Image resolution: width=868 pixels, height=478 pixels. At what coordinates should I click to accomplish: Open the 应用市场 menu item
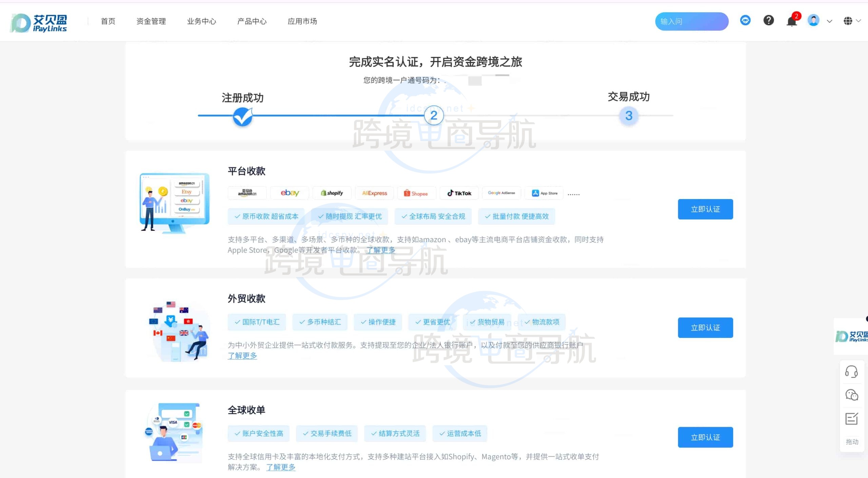pos(302,21)
